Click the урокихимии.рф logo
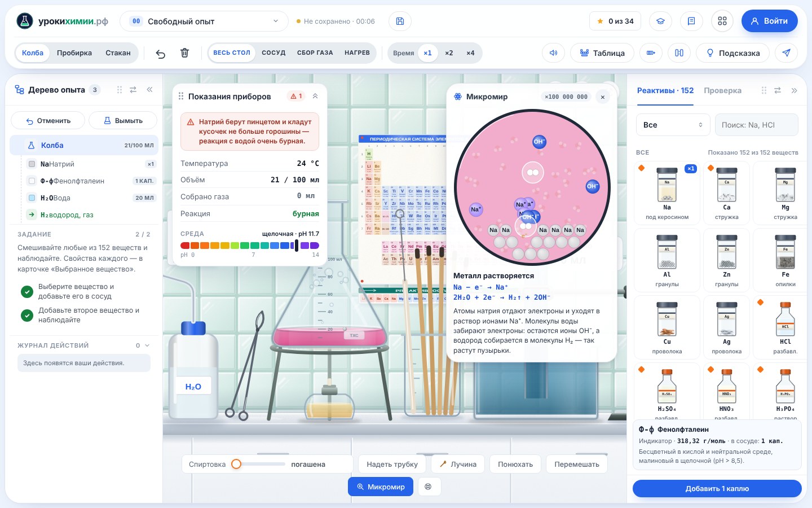 point(62,21)
